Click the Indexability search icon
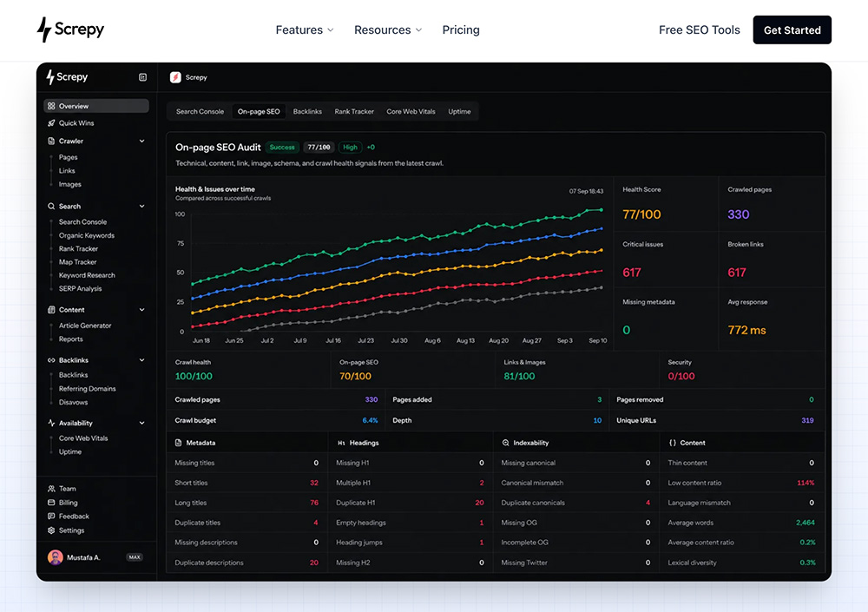868x612 pixels. point(505,443)
